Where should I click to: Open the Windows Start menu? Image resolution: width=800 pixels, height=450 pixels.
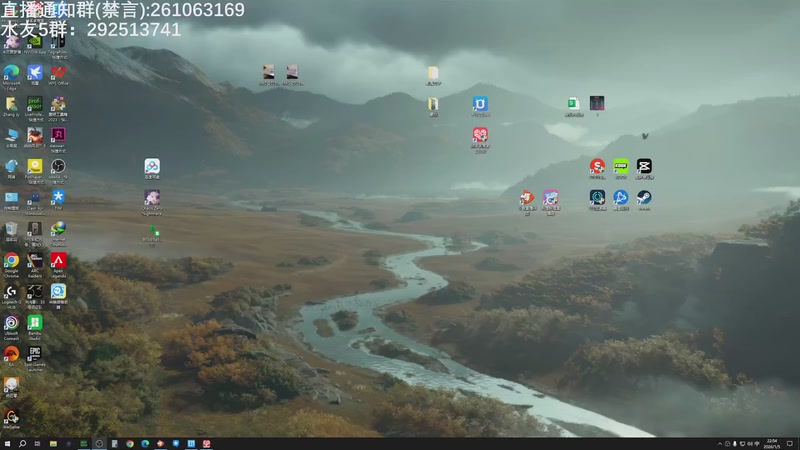pos(7,444)
